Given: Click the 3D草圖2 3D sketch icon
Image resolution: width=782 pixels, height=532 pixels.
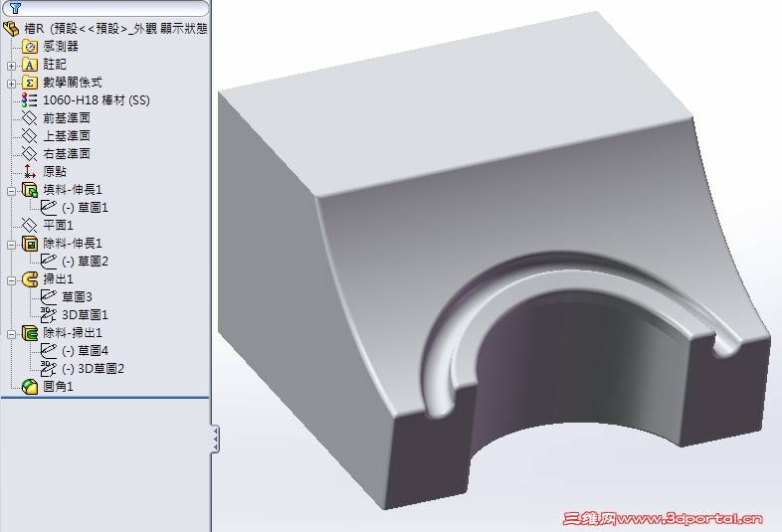Looking at the screenshot, I should pos(49,369).
